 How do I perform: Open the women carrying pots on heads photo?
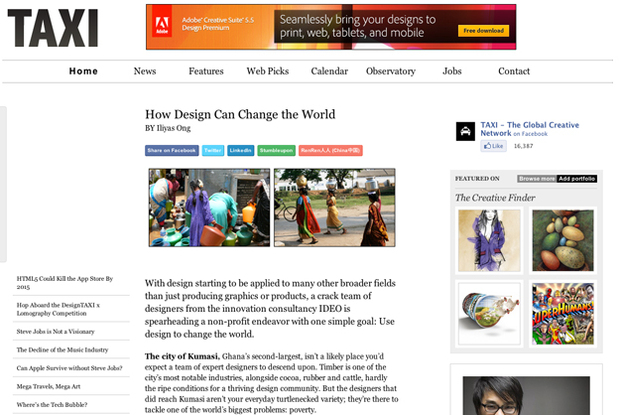[x=335, y=208]
